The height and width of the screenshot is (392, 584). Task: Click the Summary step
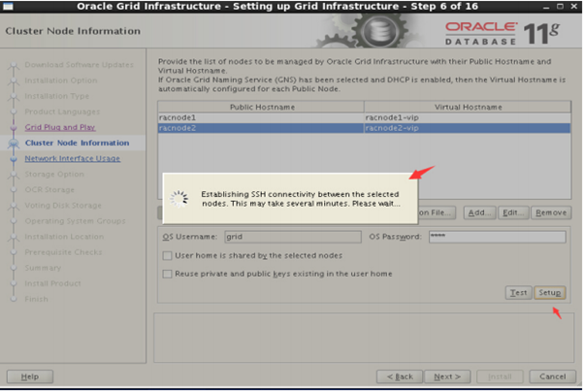(x=43, y=269)
